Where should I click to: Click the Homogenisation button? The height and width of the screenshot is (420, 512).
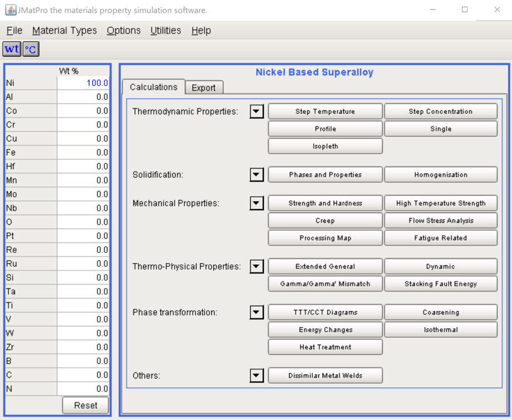[x=441, y=175]
